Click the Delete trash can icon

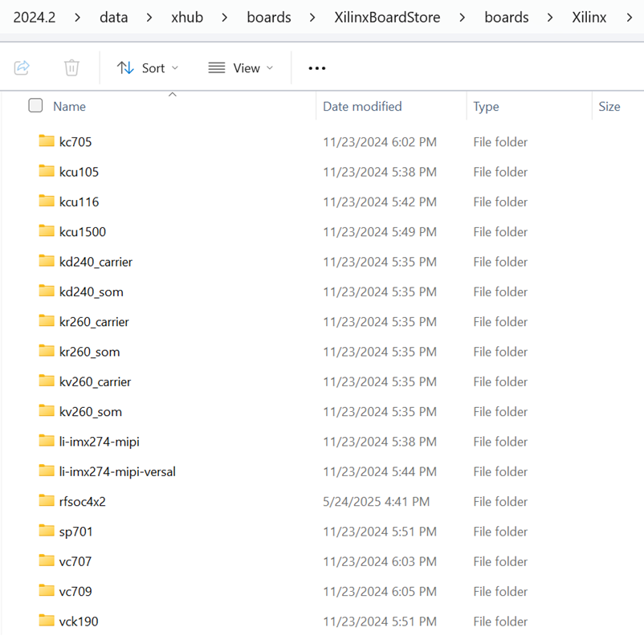point(71,67)
